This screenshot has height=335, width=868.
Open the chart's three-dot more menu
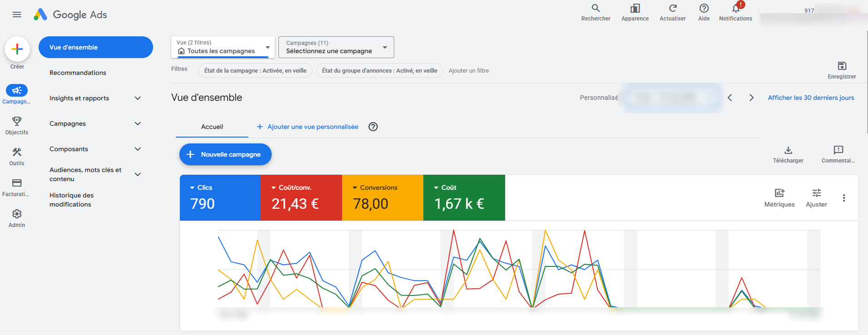tap(843, 198)
